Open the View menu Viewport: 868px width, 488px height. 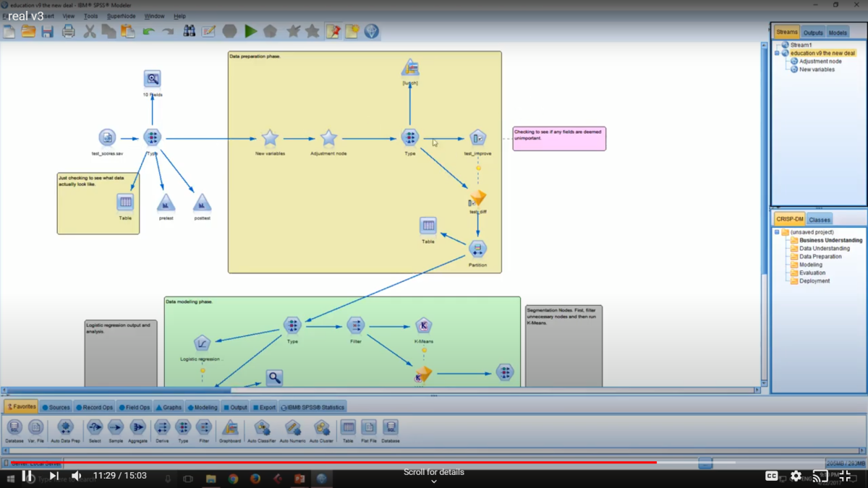pos(69,16)
